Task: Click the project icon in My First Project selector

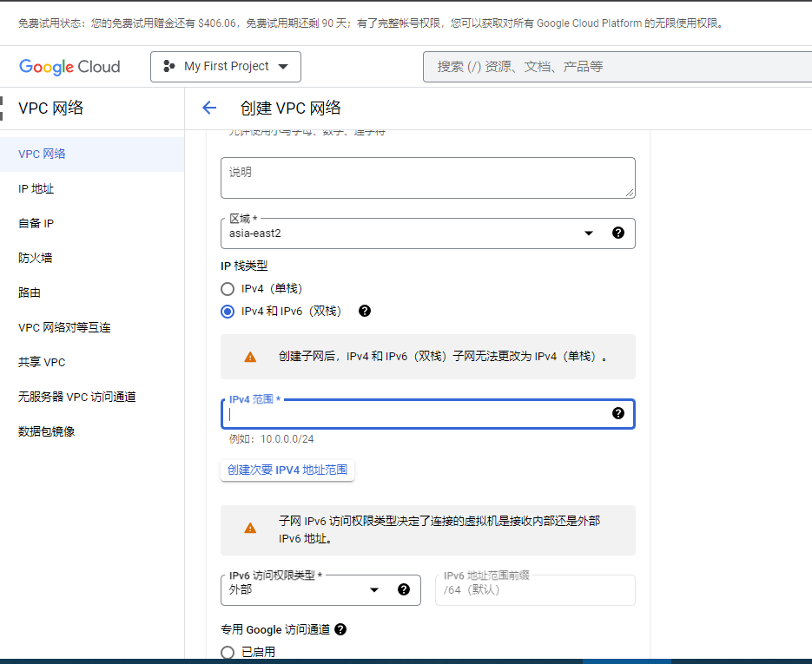Action: click(168, 67)
